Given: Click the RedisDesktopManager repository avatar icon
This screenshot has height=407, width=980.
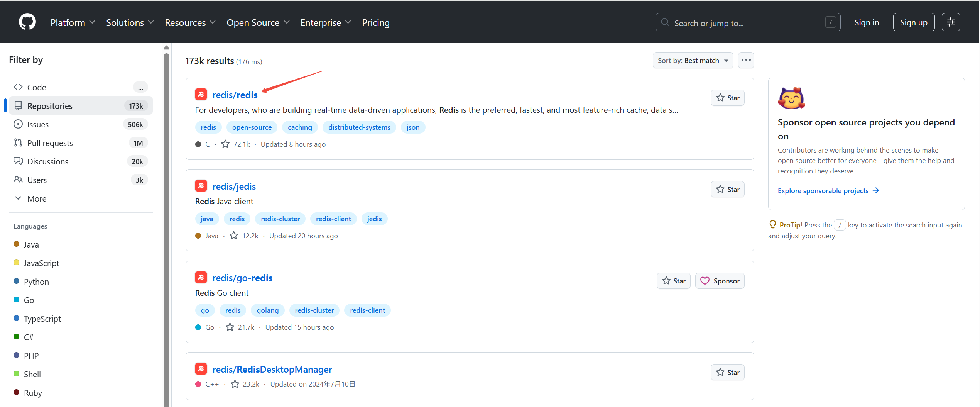Looking at the screenshot, I should [201, 369].
